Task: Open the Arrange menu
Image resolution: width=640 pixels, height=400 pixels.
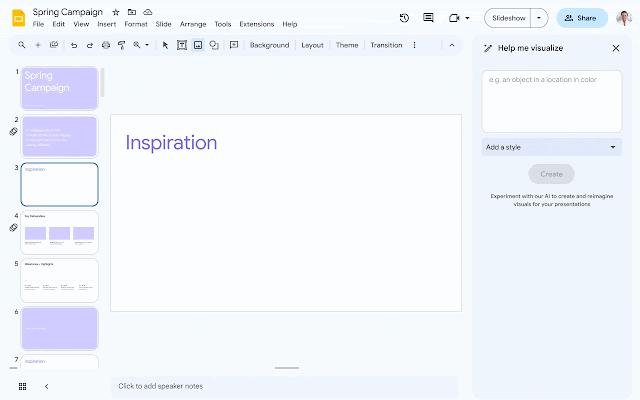Action: tap(193, 24)
